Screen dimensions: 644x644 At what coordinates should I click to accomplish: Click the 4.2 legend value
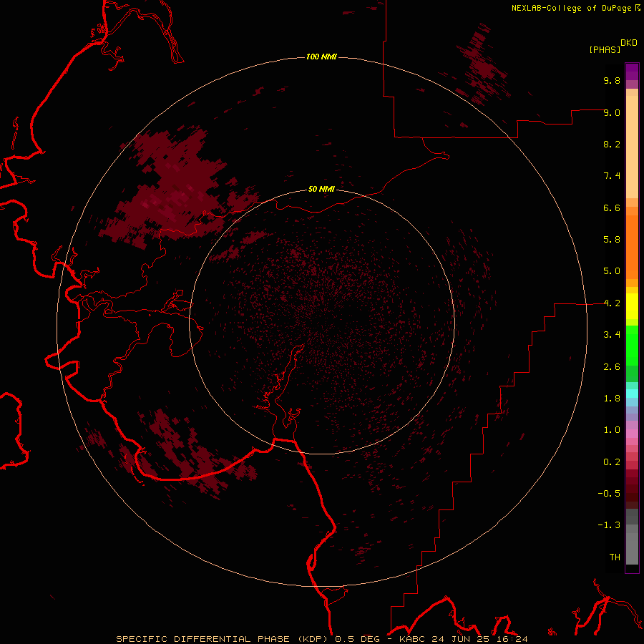612,303
